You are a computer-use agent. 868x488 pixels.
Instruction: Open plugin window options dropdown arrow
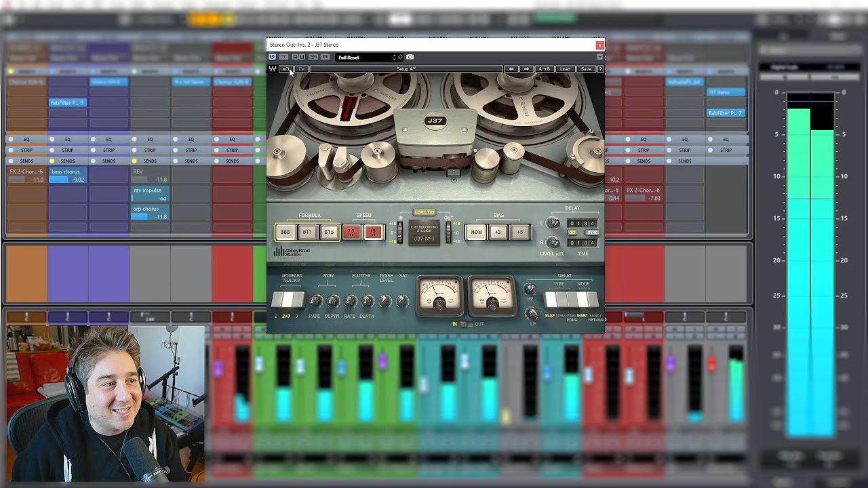[x=599, y=57]
